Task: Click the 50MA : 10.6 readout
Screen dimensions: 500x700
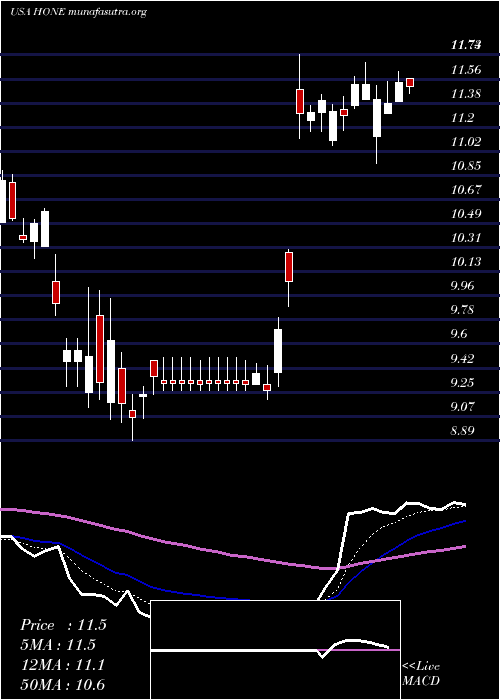Action: coord(63,685)
